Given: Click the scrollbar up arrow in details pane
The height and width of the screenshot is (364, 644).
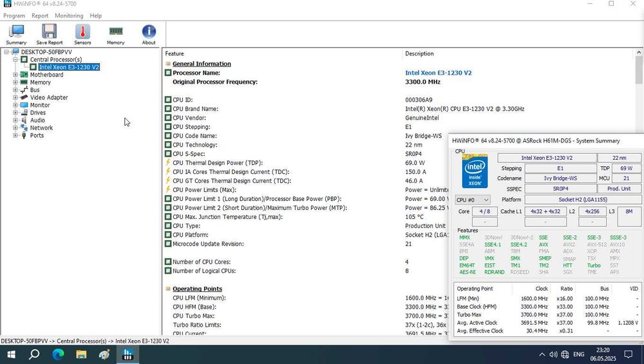Looking at the screenshot, I should pos(639,53).
